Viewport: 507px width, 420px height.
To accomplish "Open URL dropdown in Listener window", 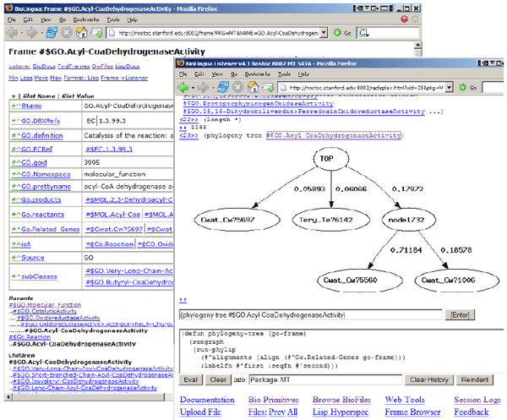I will [x=450, y=87].
